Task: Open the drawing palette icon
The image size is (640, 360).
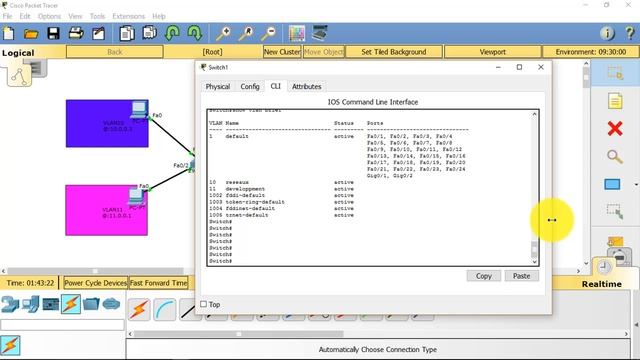Action: click(297, 33)
